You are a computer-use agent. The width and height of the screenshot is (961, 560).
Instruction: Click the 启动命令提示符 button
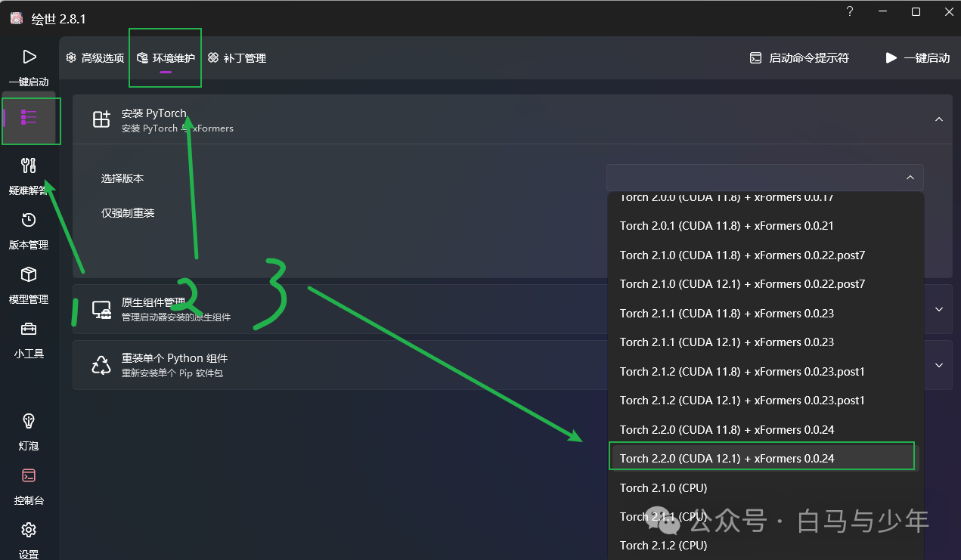(799, 58)
